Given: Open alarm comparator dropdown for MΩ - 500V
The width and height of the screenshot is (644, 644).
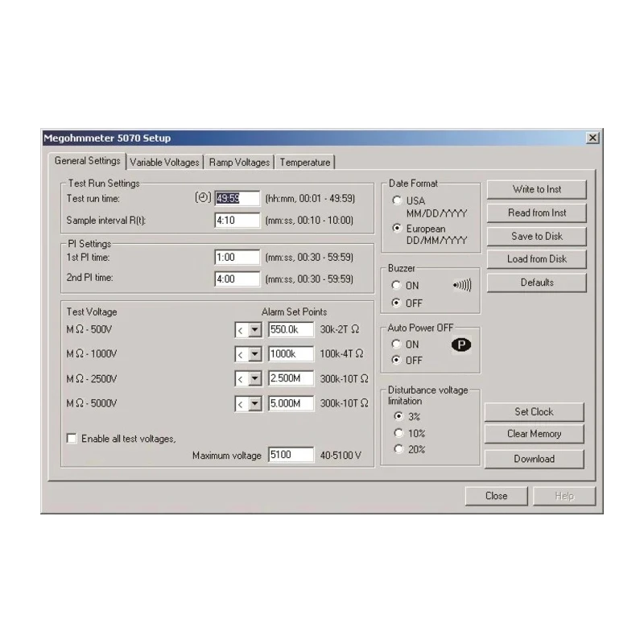Looking at the screenshot, I should coord(254,329).
